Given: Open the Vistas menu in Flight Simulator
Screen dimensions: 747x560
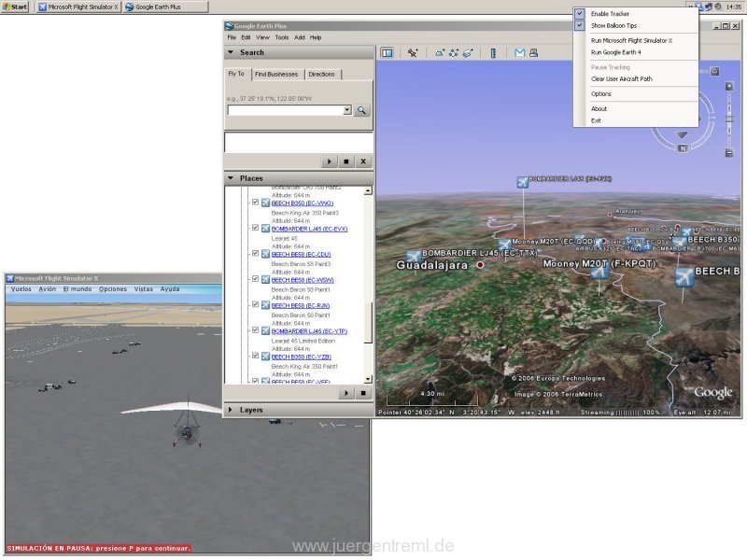Looking at the screenshot, I should [144, 289].
